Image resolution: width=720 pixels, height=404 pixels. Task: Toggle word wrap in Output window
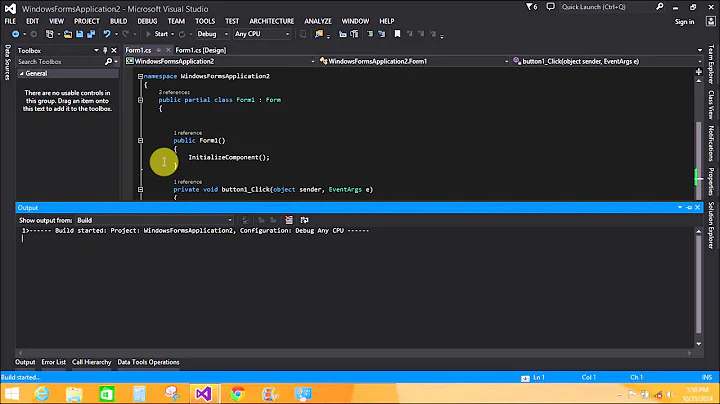point(304,220)
